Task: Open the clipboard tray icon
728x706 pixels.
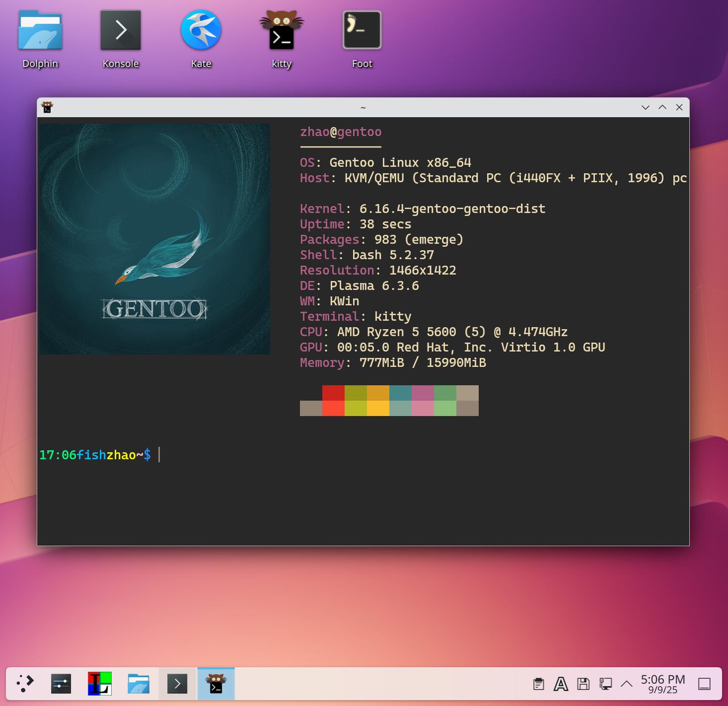Action: pos(538,684)
